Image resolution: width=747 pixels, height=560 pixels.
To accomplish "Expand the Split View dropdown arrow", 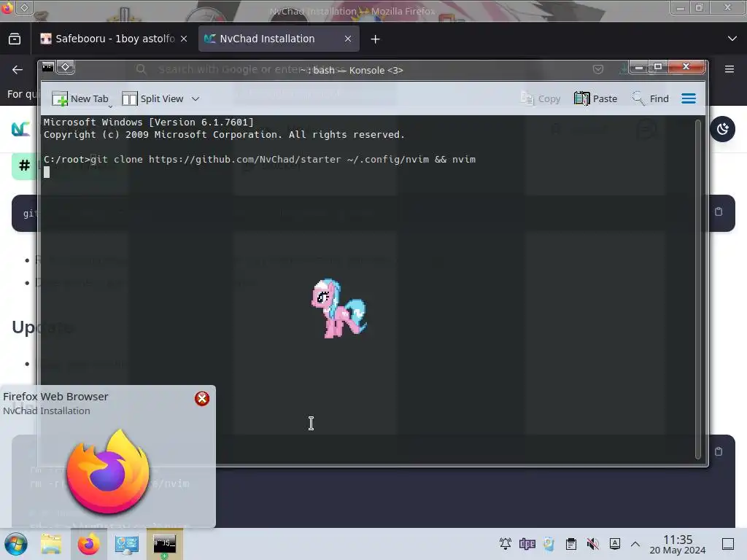I will [x=196, y=98].
